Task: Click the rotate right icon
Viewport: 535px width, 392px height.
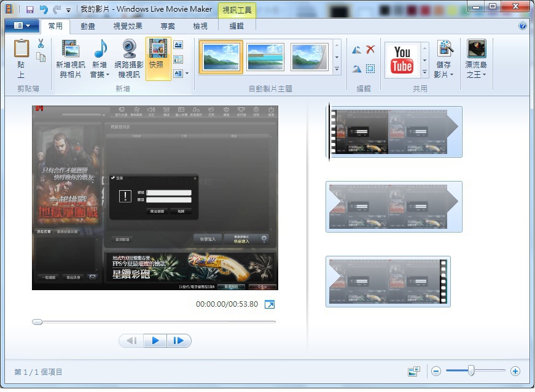Action: coord(356,69)
